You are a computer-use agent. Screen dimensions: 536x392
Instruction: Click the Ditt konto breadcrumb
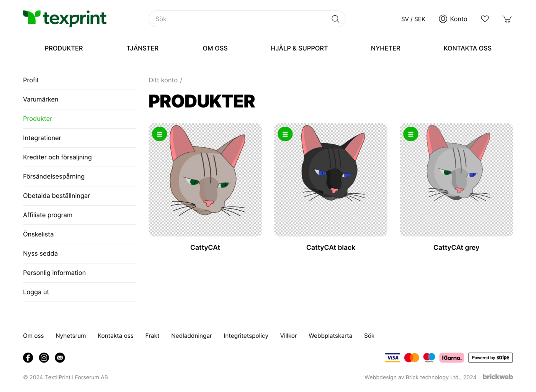pos(163,80)
